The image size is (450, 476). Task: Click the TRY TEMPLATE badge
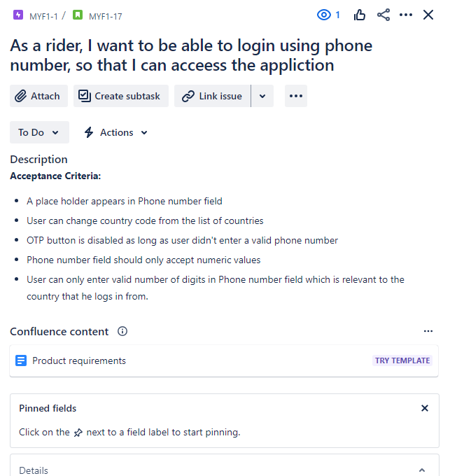click(x=402, y=360)
